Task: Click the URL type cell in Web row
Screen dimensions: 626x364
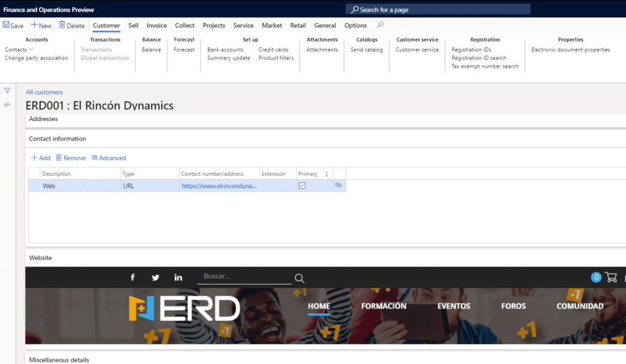Action: [150, 186]
